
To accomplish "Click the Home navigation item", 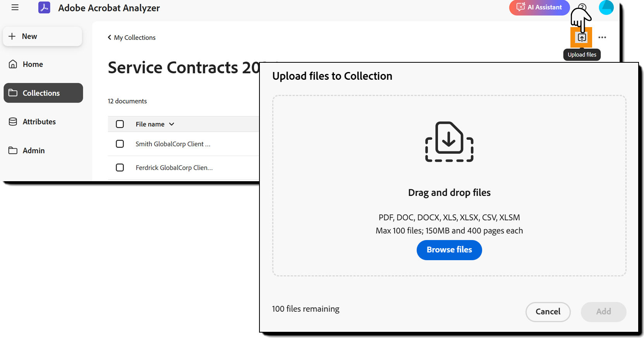I will pyautogui.click(x=33, y=64).
